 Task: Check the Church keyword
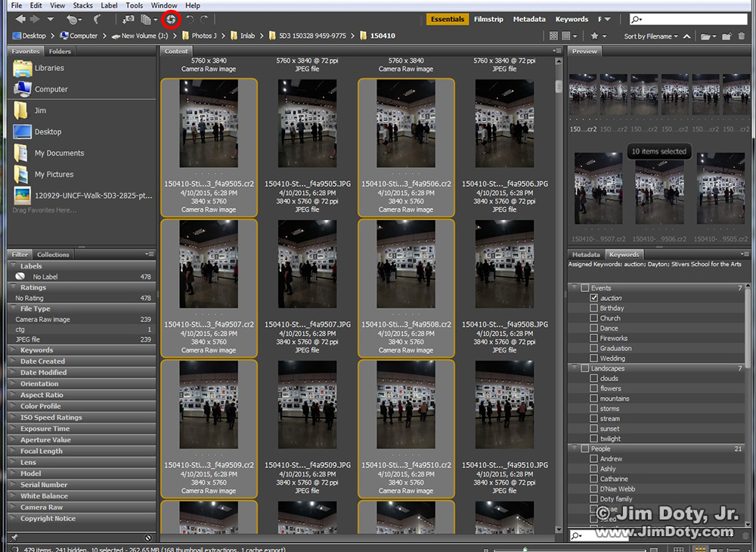[594, 318]
